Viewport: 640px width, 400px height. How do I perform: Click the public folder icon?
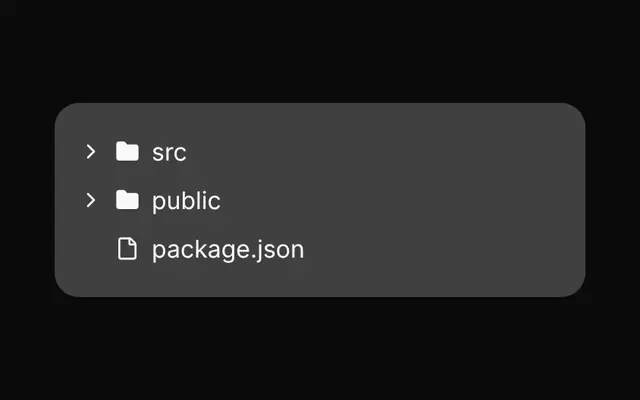click(x=127, y=200)
